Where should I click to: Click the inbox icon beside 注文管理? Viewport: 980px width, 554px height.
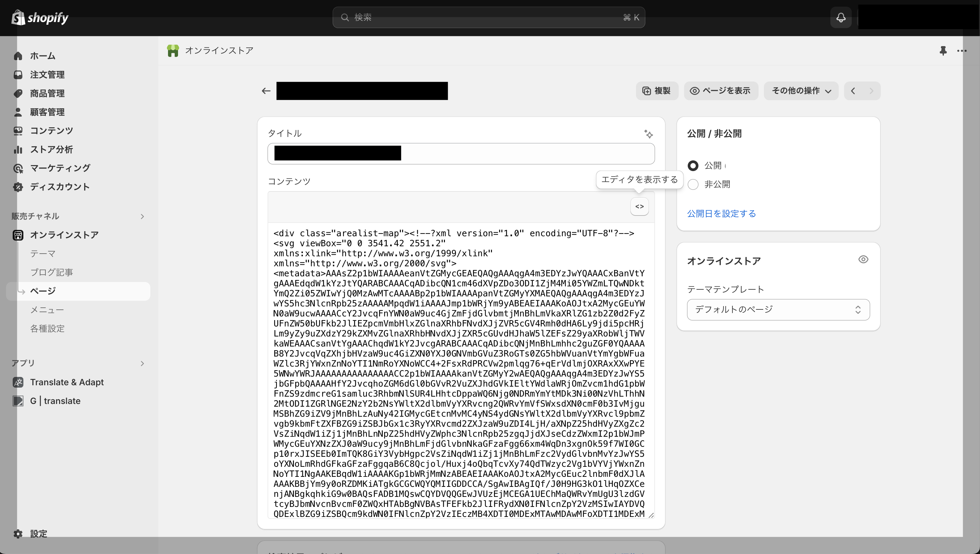coord(18,75)
